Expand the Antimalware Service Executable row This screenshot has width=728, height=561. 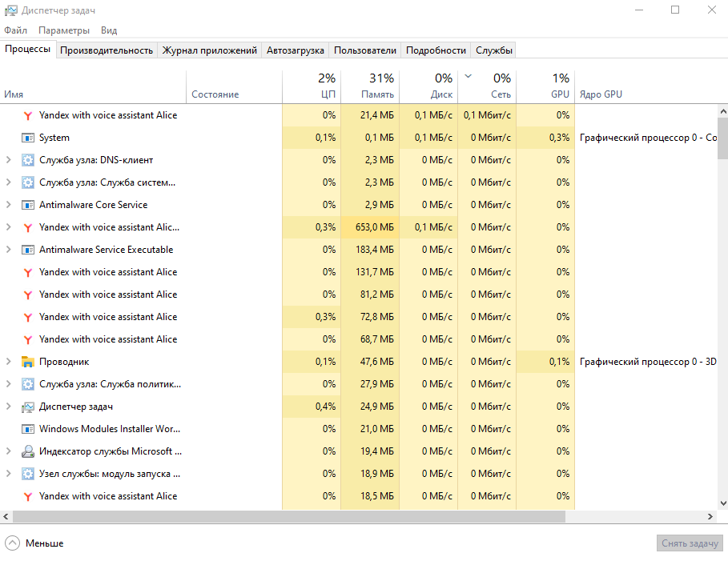[x=8, y=250]
